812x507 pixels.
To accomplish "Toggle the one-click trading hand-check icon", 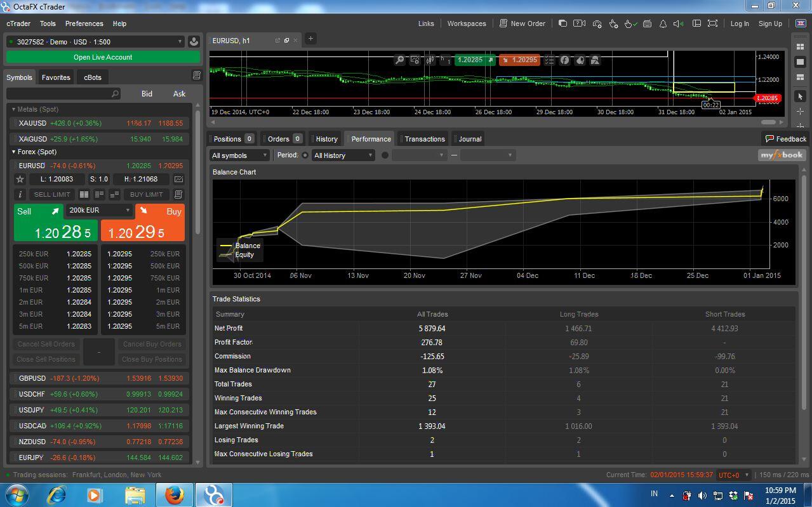I will pyautogui.click(x=630, y=23).
